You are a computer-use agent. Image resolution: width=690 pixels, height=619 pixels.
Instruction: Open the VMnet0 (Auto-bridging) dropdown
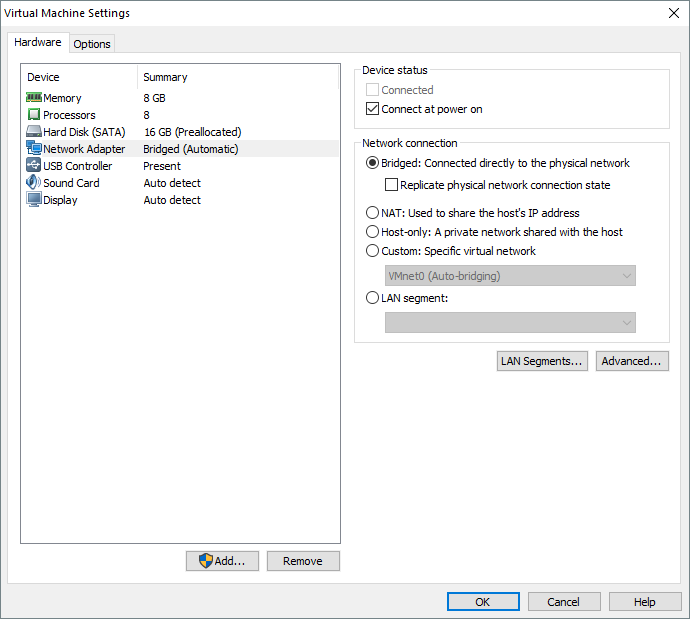coord(510,276)
